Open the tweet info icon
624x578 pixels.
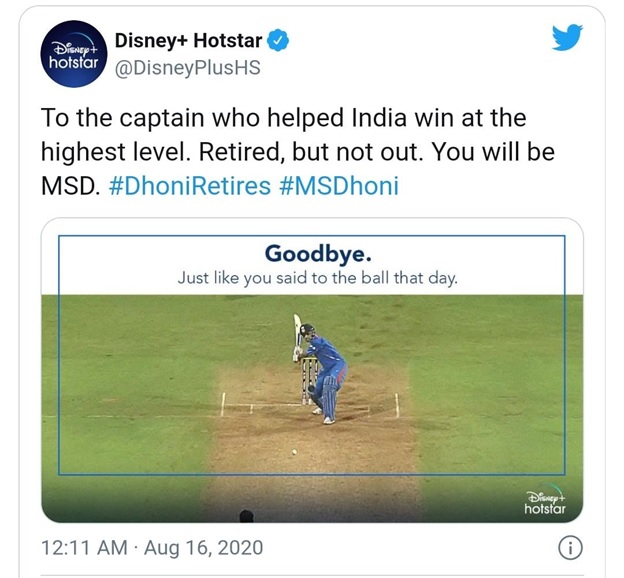[570, 548]
